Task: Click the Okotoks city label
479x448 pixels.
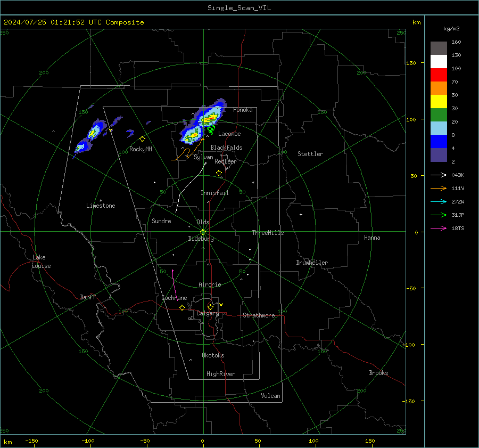Action: [x=213, y=355]
